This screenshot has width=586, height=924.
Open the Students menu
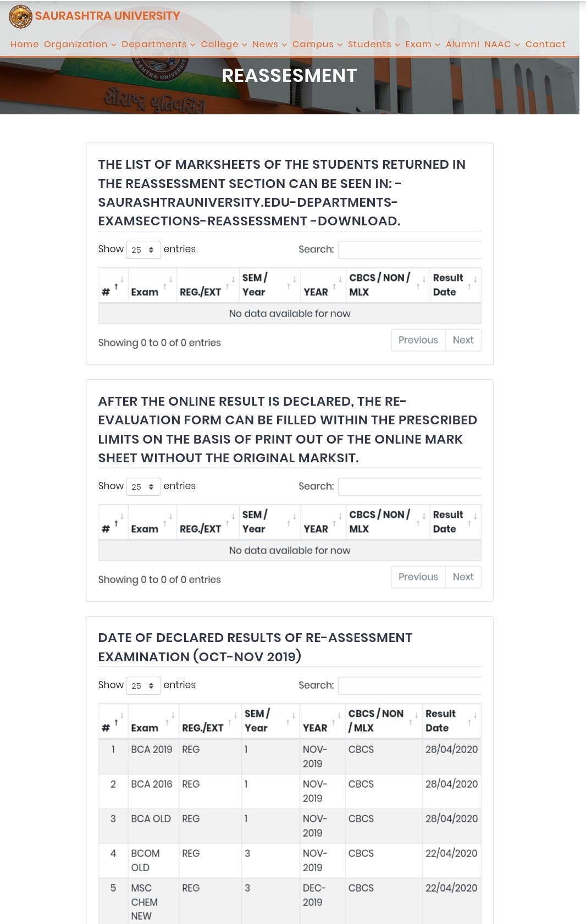[373, 44]
